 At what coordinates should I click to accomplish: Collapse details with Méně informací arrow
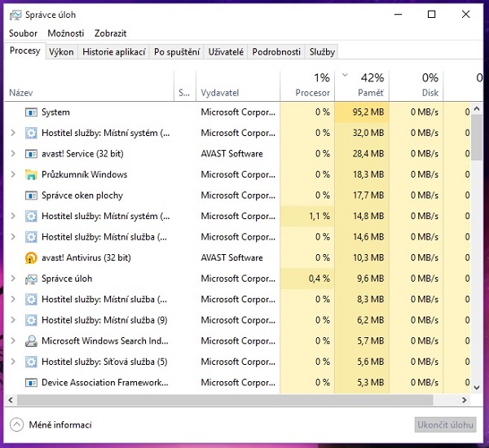pos(17,424)
